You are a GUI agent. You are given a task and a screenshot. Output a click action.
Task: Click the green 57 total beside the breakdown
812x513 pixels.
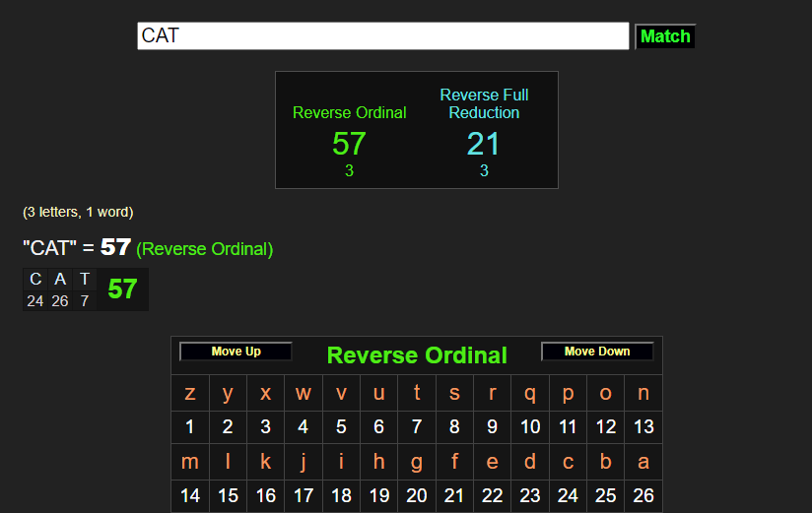(x=122, y=289)
